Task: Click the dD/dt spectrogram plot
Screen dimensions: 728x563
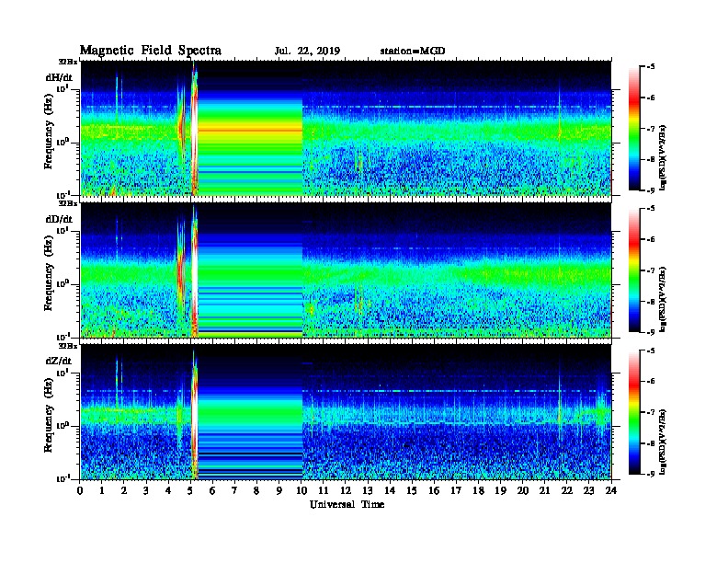Action: tap(346, 270)
